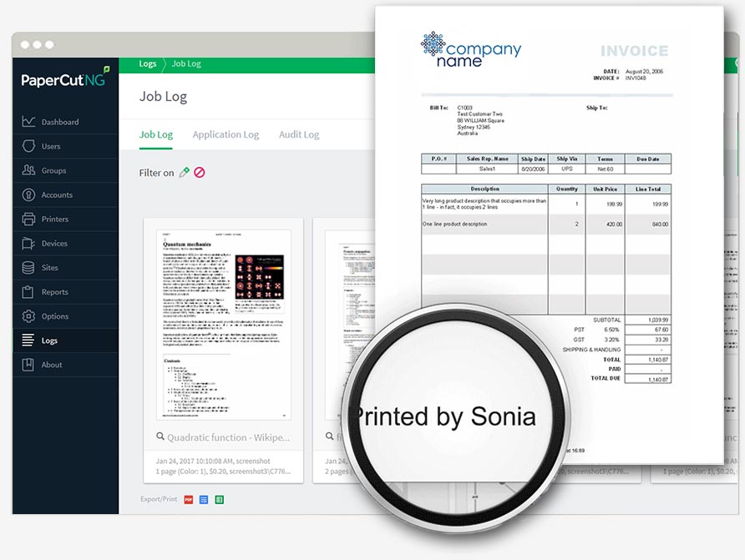Open the About book icon
745x560 pixels.
28,365
